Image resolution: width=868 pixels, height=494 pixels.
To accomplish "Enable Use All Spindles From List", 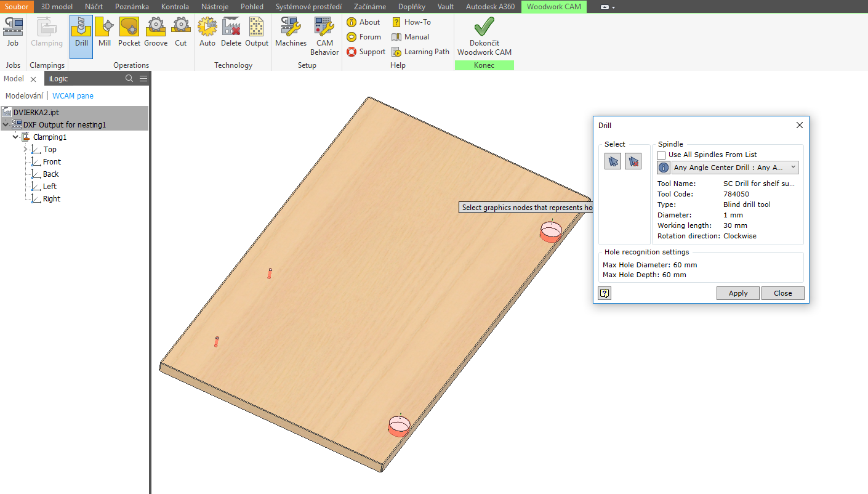I will pyautogui.click(x=661, y=155).
